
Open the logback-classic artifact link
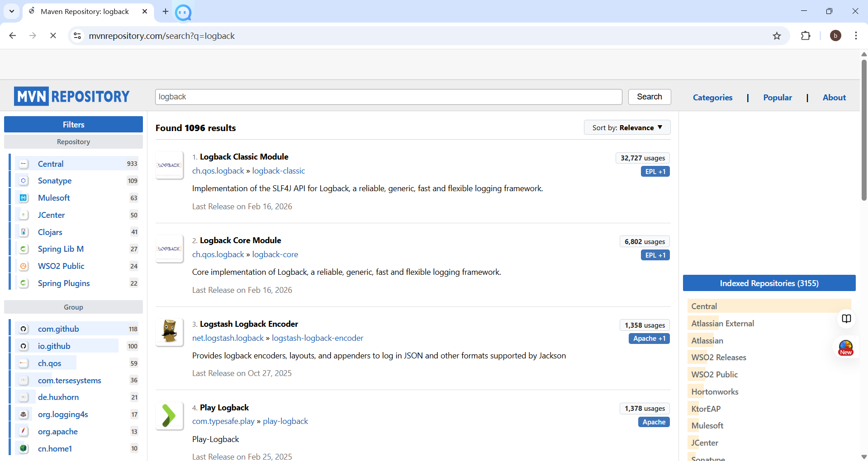tap(279, 171)
